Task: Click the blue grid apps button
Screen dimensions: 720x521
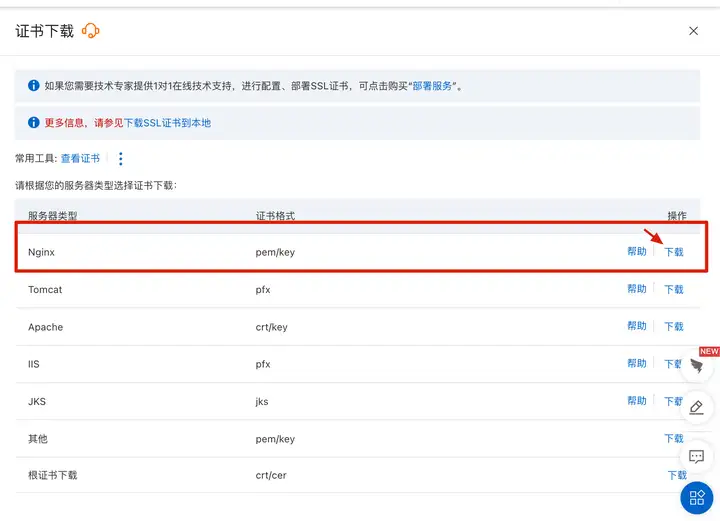Action: pyautogui.click(x=697, y=497)
